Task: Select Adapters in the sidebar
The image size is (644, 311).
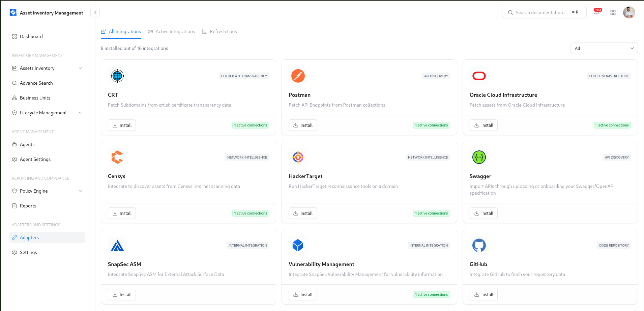Action: pos(47,237)
